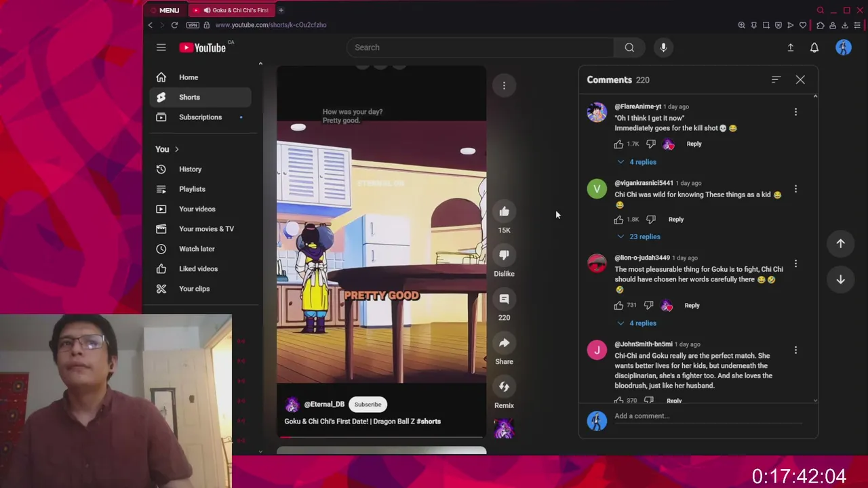Click the VPN badge in address bar
This screenshot has width=868, height=488.
coord(193,25)
